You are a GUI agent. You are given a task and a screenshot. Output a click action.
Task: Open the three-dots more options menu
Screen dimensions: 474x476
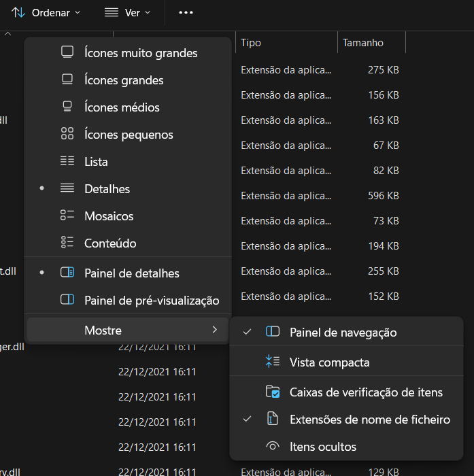186,12
